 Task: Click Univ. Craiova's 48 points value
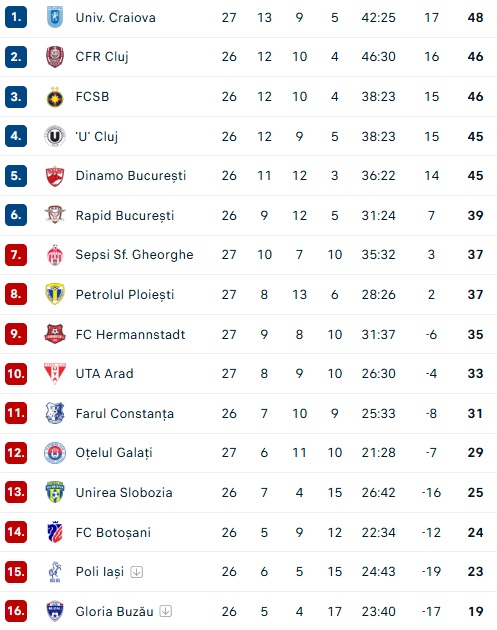(x=475, y=18)
